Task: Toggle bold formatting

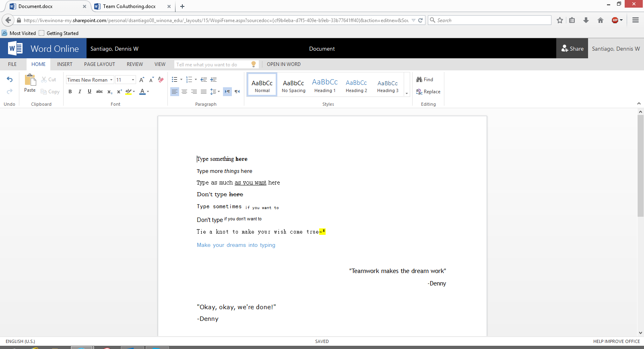Action: click(x=70, y=92)
